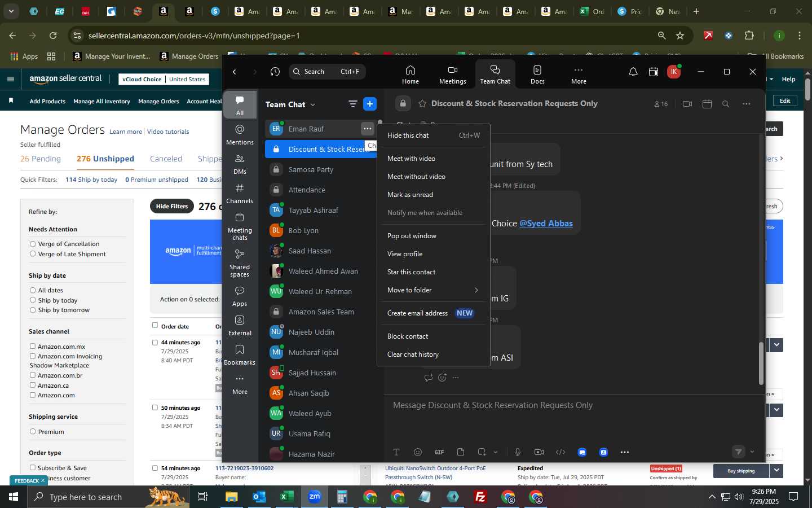This screenshot has width=812, height=508.
Task: Click Buy shipping button in Amazon orders
Action: click(741, 471)
